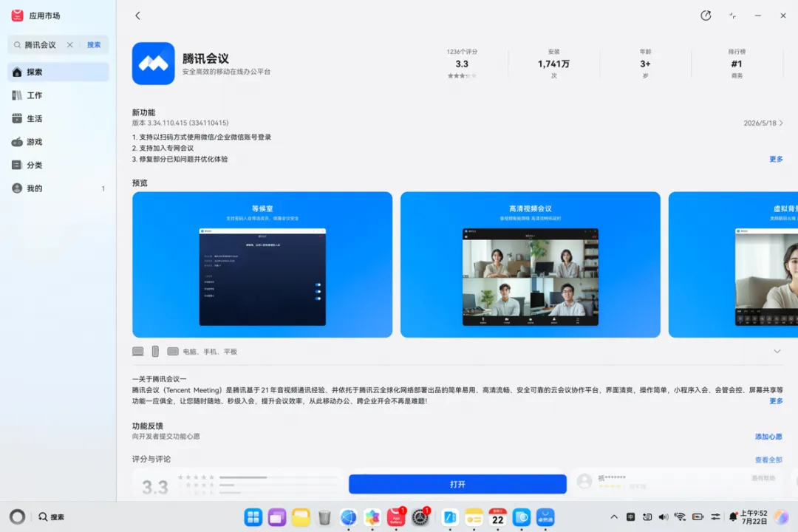The width and height of the screenshot is (798, 532).
Task: Click the version text 3.34.110.415
Action: [180, 123]
